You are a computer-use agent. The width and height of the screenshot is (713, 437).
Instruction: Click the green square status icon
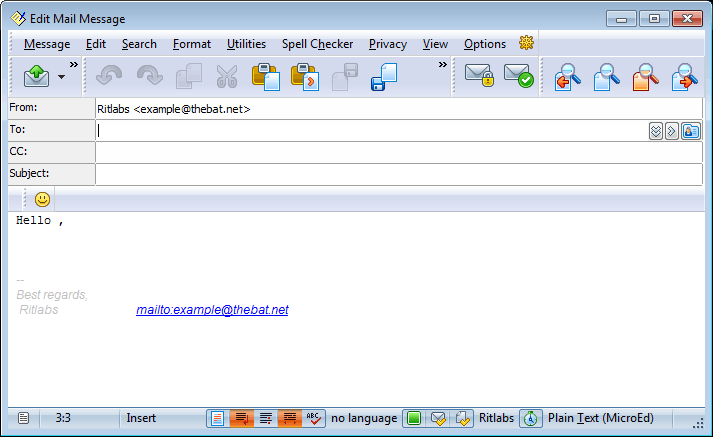point(414,418)
